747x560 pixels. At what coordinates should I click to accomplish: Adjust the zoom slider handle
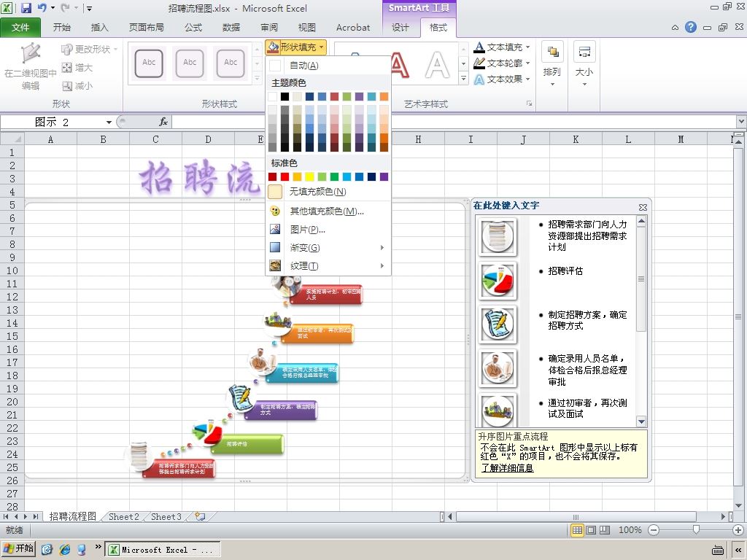click(696, 529)
